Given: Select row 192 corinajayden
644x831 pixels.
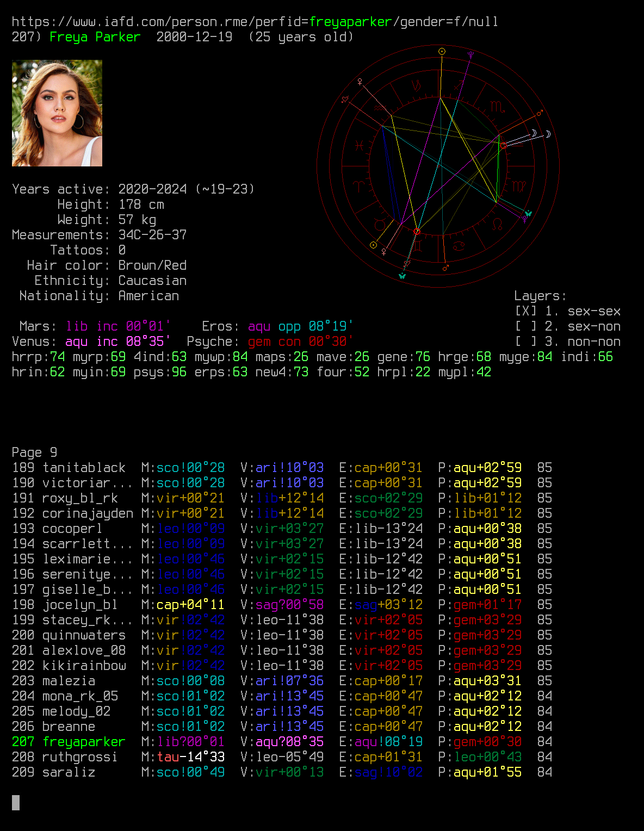Looking at the screenshot, I should coord(282,513).
